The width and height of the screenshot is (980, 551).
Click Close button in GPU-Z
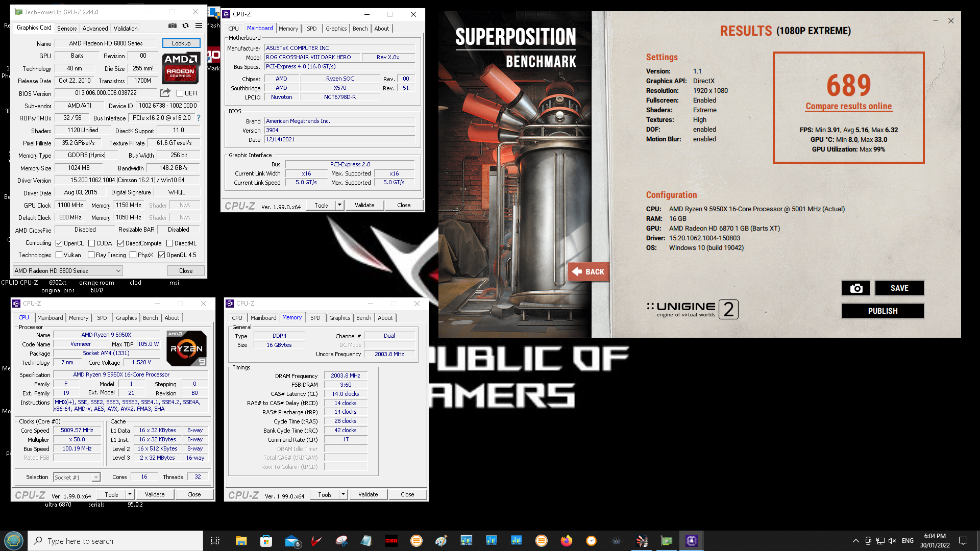[x=186, y=271]
